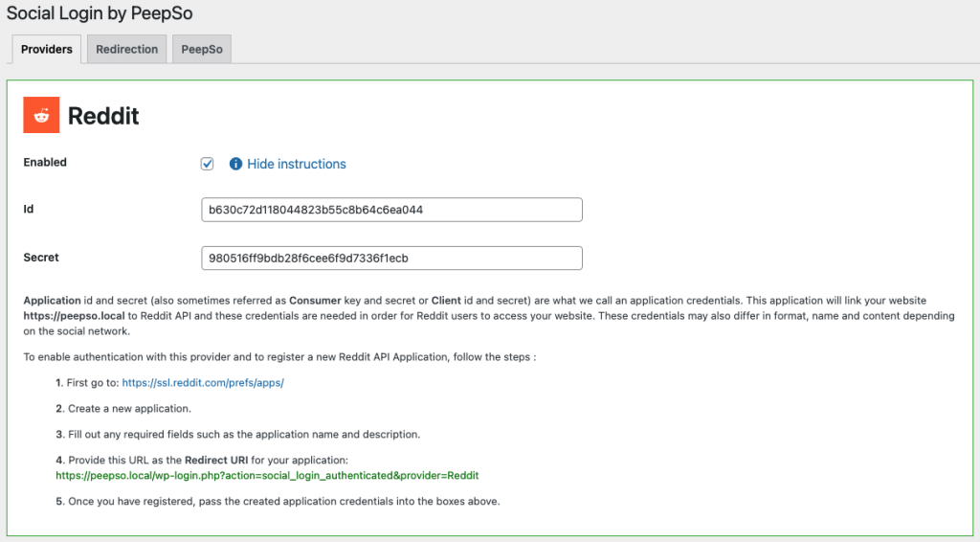Click the green Redirect URI URL text

268,475
